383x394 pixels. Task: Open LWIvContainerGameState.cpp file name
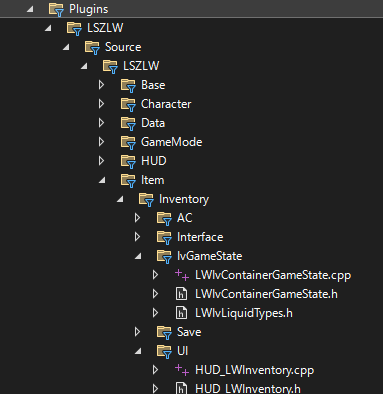point(273,275)
